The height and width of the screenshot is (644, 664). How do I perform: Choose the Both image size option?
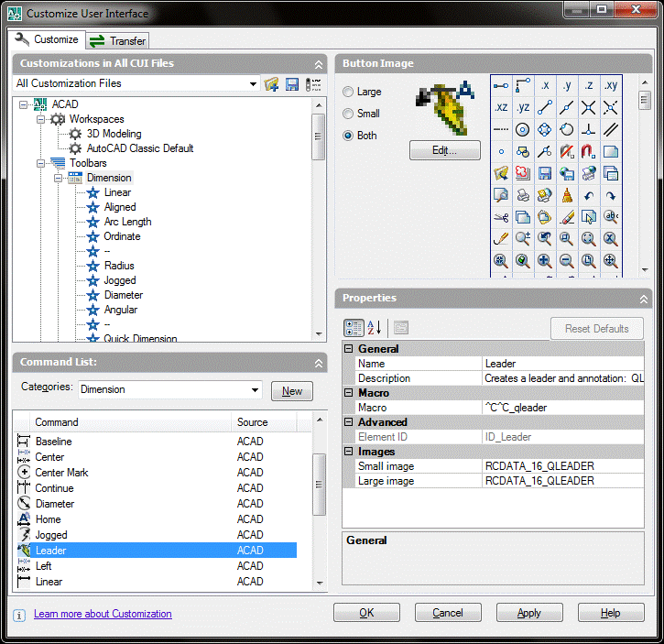[348, 136]
